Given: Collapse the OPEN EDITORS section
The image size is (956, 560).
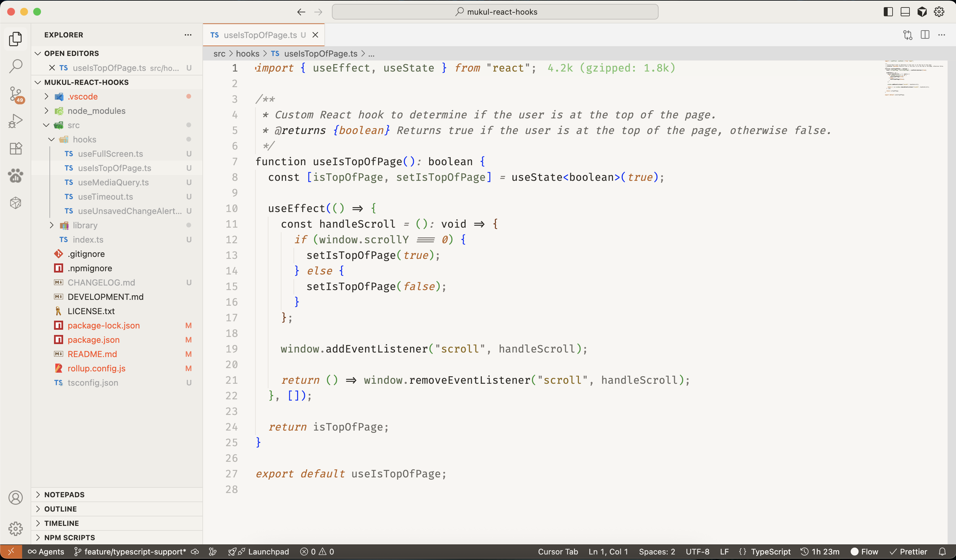Looking at the screenshot, I should 116,53.
